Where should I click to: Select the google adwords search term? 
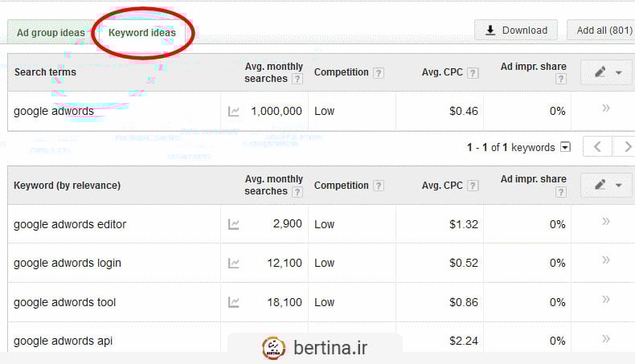tap(54, 111)
